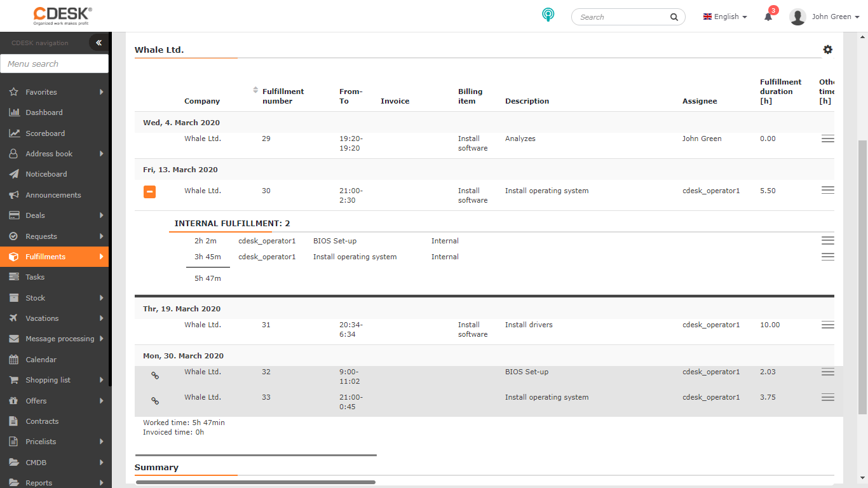Image resolution: width=868 pixels, height=488 pixels.
Task: Click the user avatar picture
Action: tap(797, 17)
